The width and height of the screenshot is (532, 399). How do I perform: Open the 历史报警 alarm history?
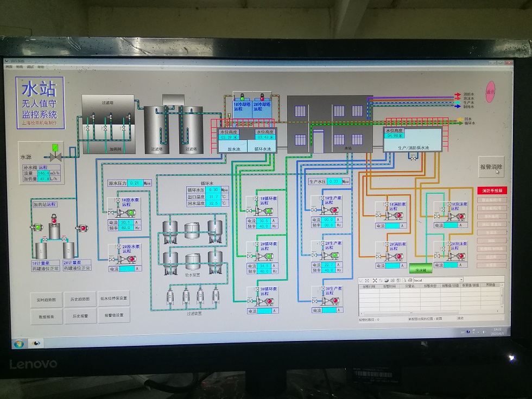80,316
